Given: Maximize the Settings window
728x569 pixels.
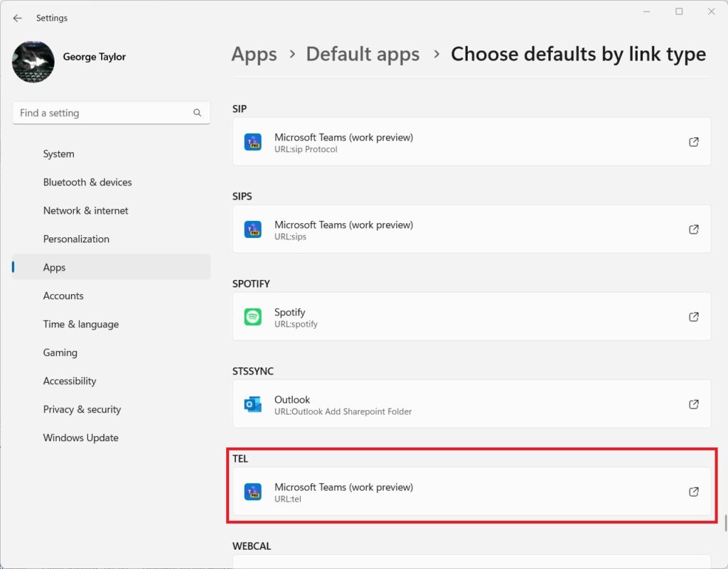Looking at the screenshot, I should click(679, 11).
